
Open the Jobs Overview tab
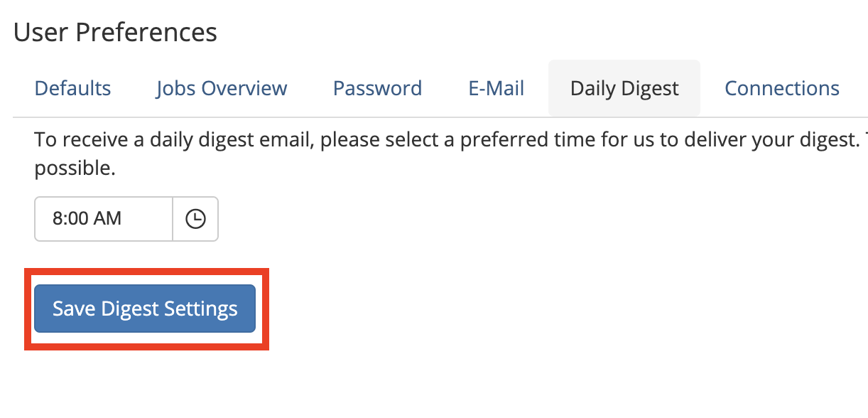pyautogui.click(x=222, y=89)
